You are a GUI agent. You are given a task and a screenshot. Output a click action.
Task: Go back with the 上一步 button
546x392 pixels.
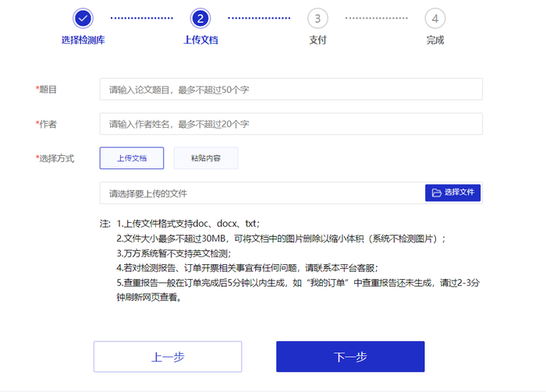(168, 357)
